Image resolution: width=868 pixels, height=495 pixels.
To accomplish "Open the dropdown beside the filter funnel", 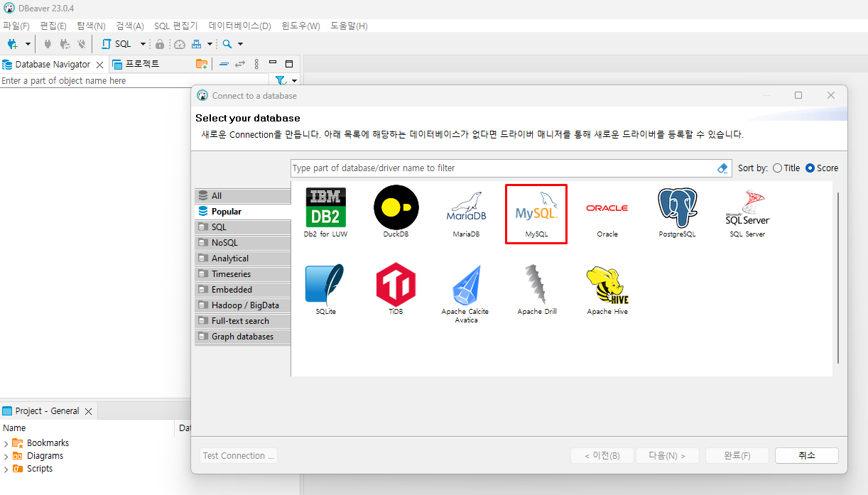I will (295, 81).
